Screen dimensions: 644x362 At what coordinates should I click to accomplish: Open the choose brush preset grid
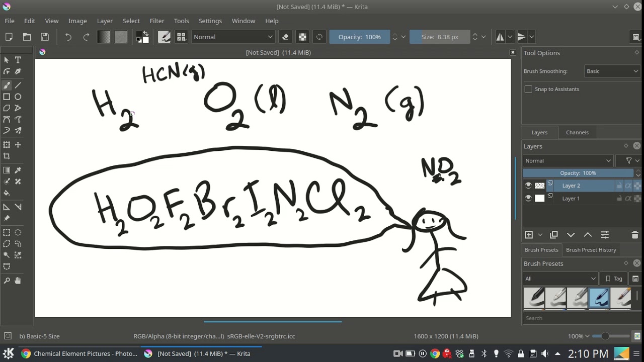[x=181, y=37]
